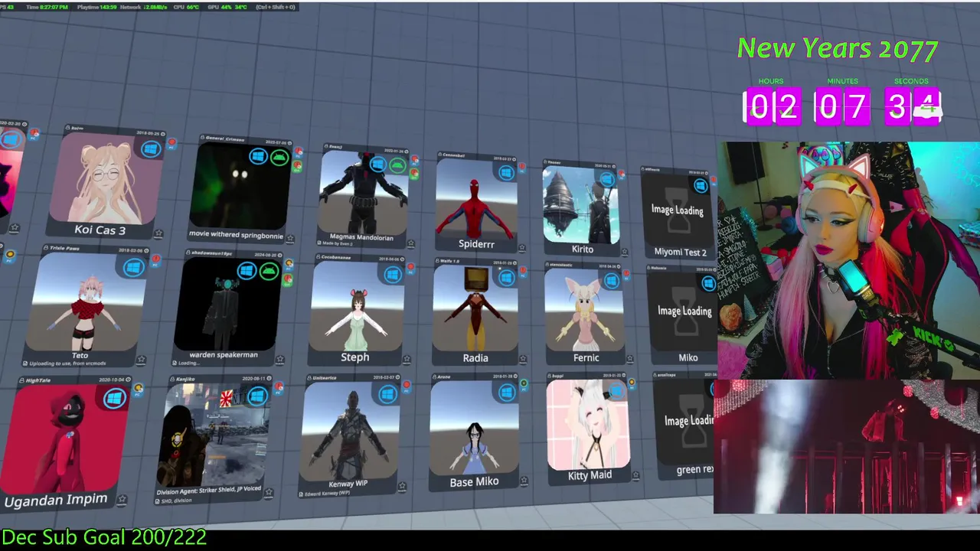The height and width of the screenshot is (551, 980).
Task: Select the Kirito avatar thumbnail
Action: (x=581, y=205)
